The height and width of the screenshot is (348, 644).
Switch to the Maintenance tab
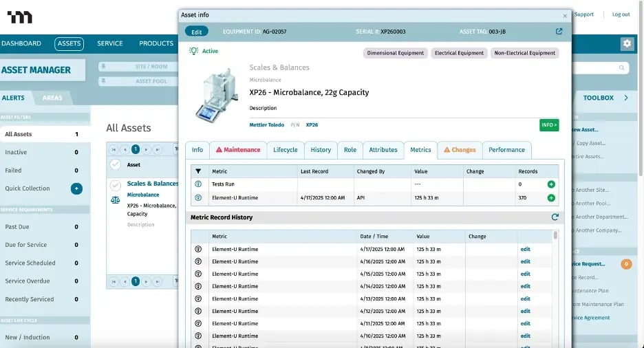coord(238,150)
